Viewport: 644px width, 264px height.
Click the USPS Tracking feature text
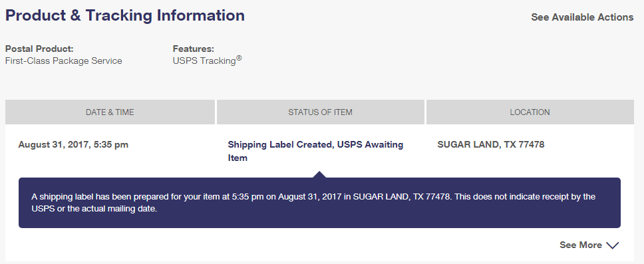click(x=204, y=61)
